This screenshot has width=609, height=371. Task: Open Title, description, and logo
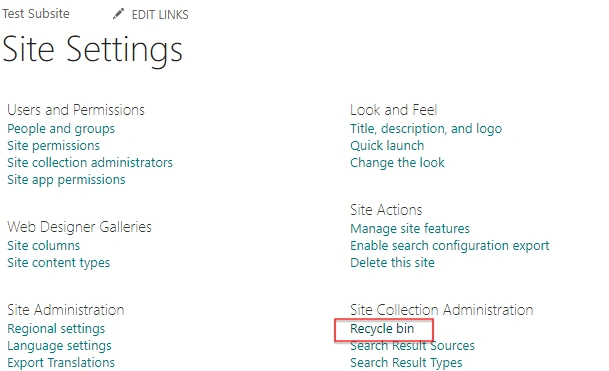pyautogui.click(x=426, y=129)
